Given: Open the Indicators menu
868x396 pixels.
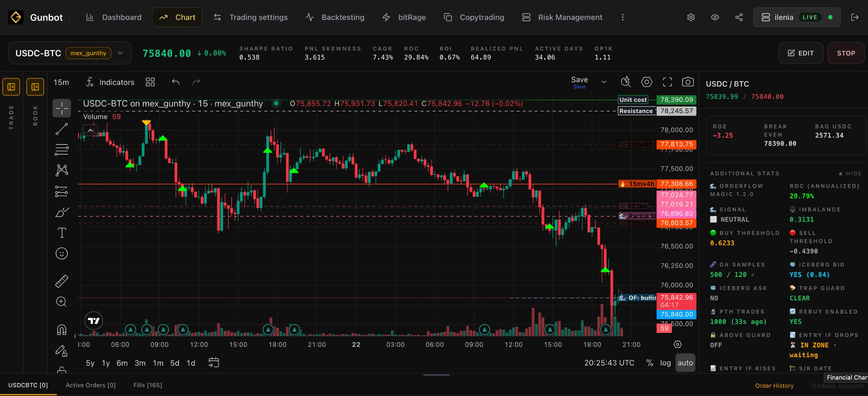Looking at the screenshot, I should click(110, 82).
